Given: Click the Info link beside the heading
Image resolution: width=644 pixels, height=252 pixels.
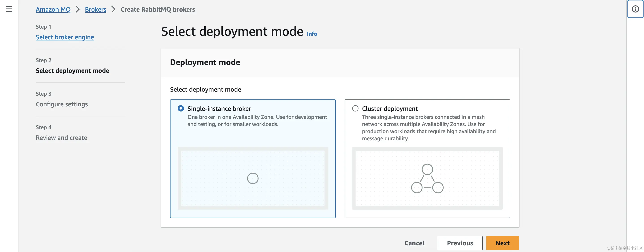Looking at the screenshot, I should point(312,34).
